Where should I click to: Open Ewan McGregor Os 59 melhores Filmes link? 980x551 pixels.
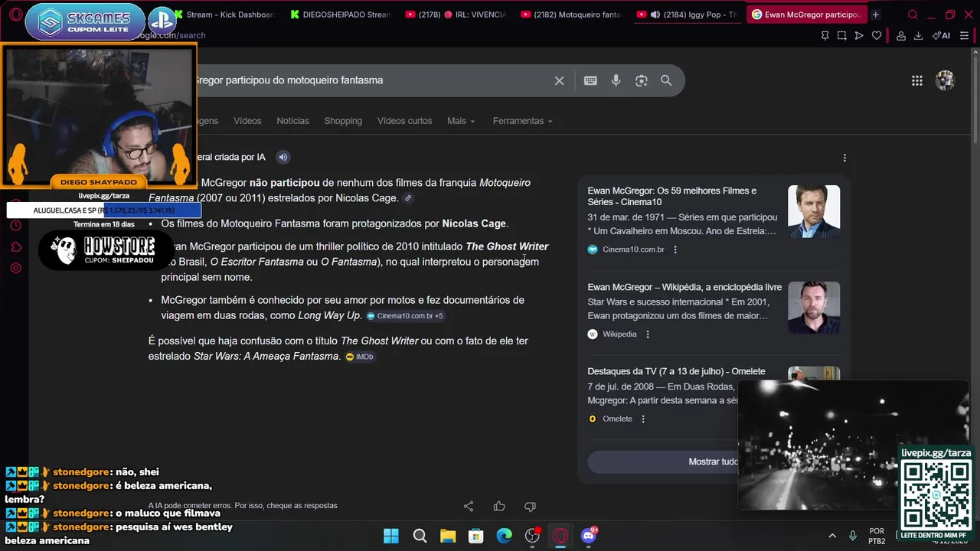point(671,196)
